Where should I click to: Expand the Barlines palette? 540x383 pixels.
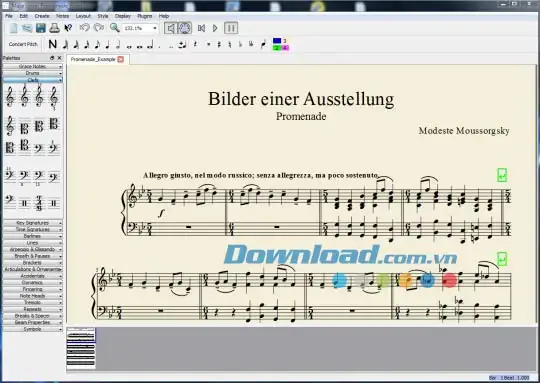click(33, 236)
